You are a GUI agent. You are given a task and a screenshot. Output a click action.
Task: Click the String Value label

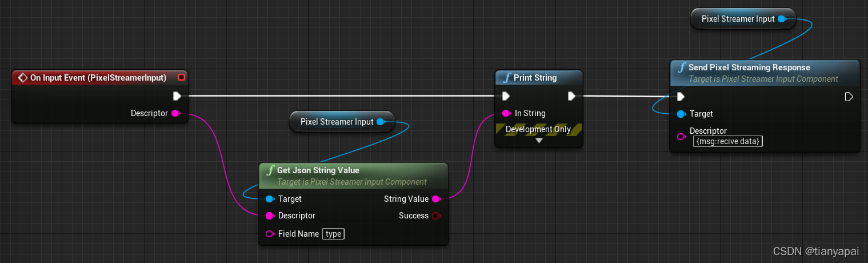[406, 199]
